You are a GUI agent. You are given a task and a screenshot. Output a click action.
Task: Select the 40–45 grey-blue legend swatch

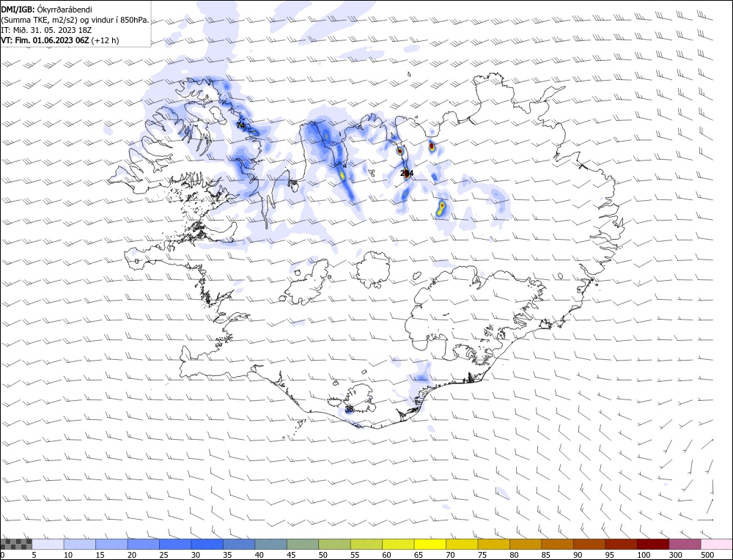click(270, 544)
